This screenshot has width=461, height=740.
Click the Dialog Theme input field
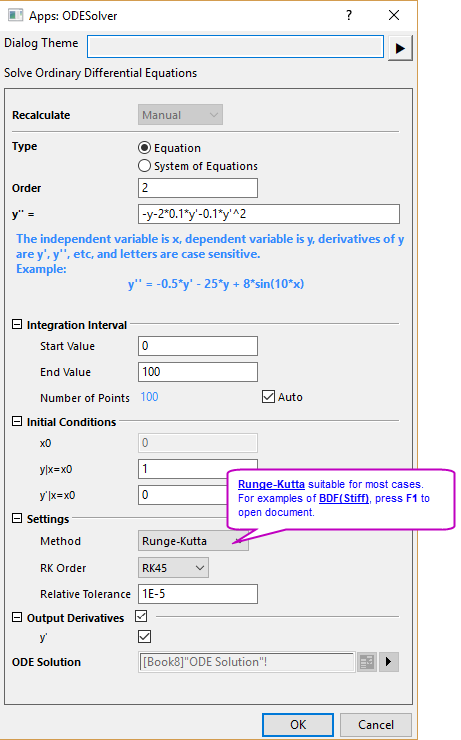tap(235, 47)
